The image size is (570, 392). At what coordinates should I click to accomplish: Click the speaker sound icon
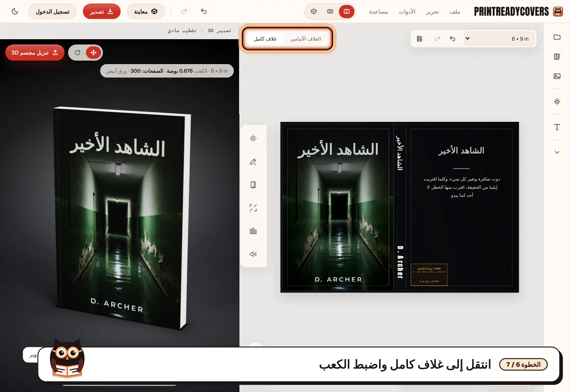(x=253, y=254)
